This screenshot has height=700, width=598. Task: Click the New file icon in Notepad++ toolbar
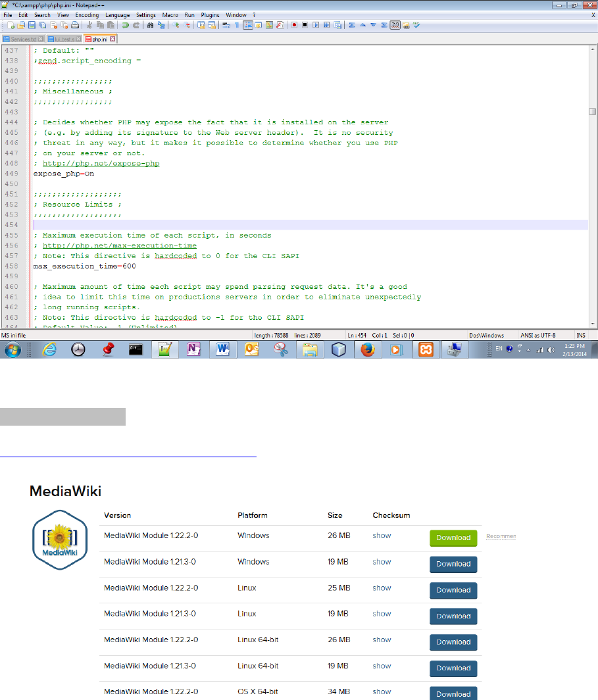11,25
